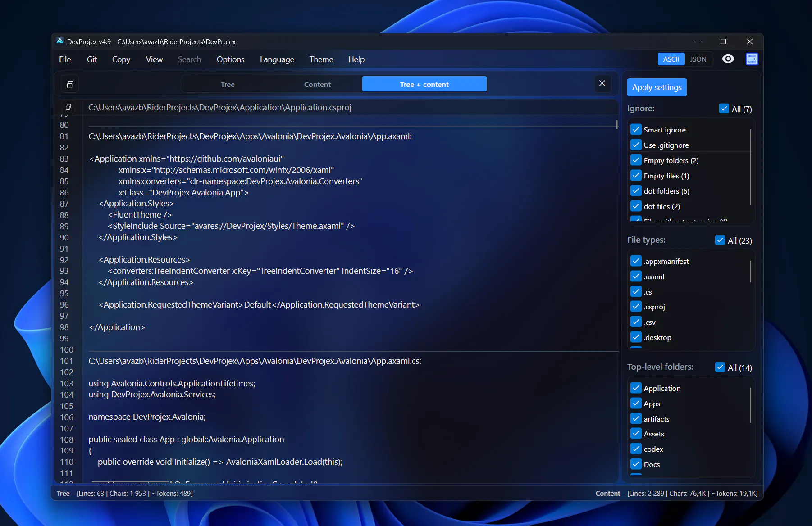This screenshot has height=526, width=812.
Task: Toggle the settings panel icon
Action: 752,59
